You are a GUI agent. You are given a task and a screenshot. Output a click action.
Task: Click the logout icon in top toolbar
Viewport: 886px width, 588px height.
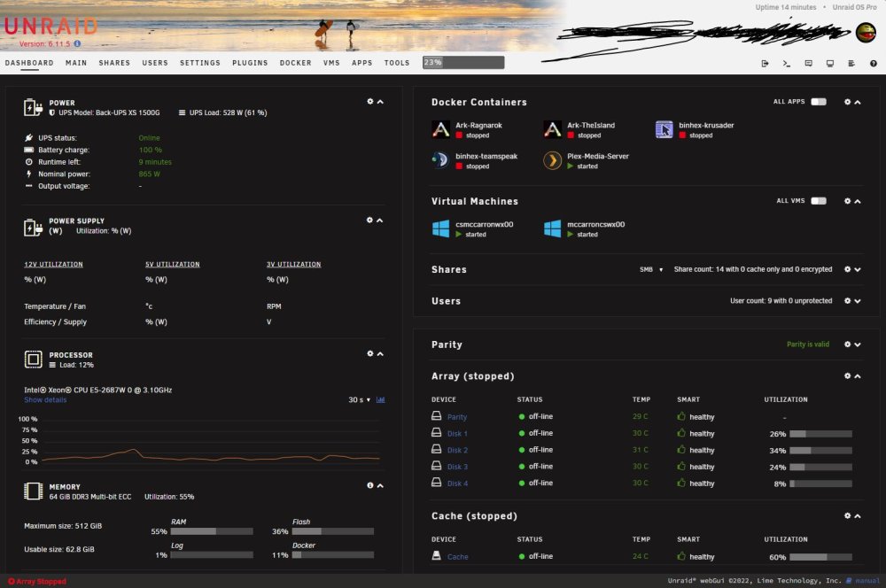click(765, 63)
